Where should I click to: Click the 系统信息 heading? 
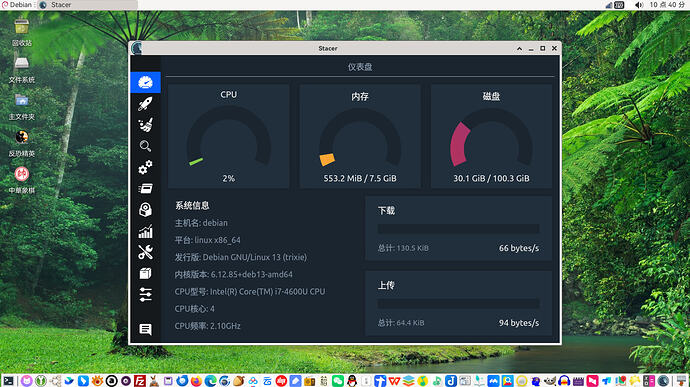click(x=192, y=206)
